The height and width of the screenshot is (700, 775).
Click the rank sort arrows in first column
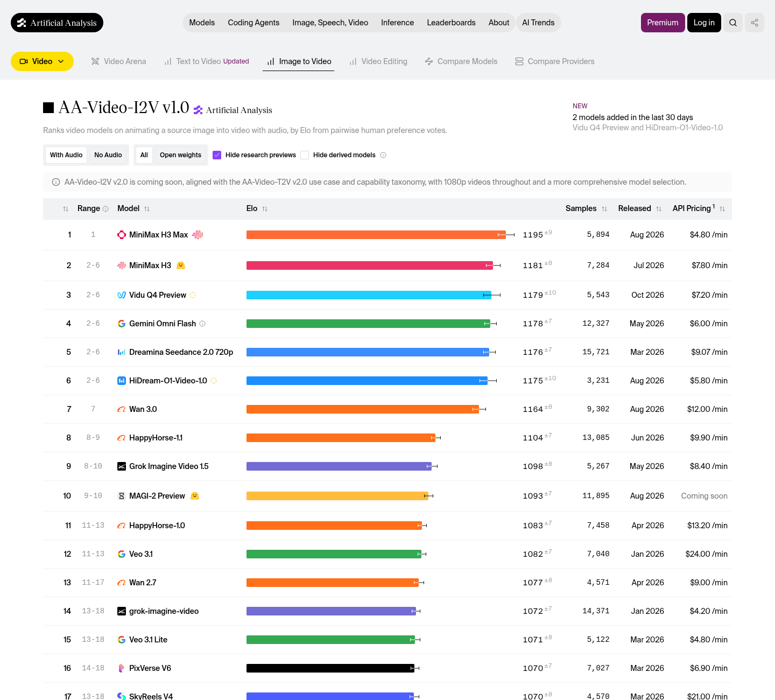tap(66, 209)
